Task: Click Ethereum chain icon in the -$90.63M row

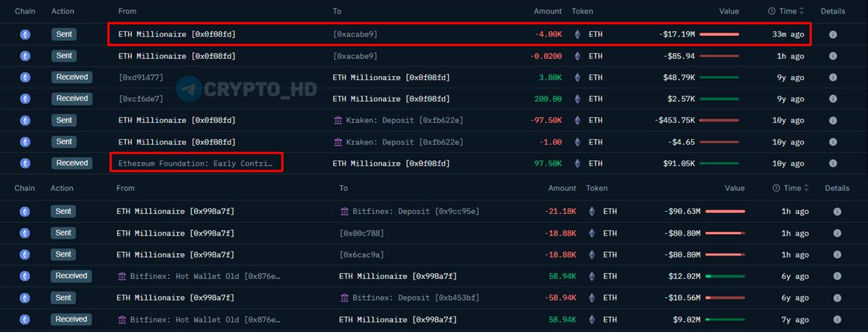Action: (x=25, y=211)
